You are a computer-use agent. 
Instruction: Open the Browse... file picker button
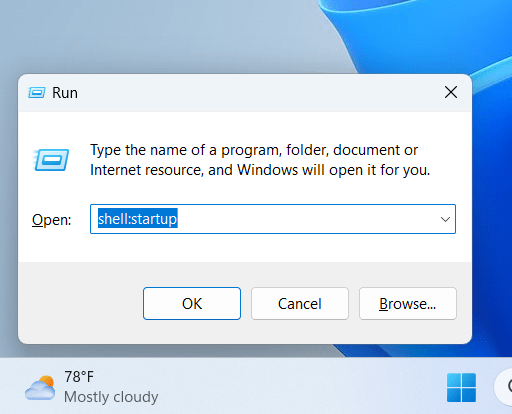point(408,304)
